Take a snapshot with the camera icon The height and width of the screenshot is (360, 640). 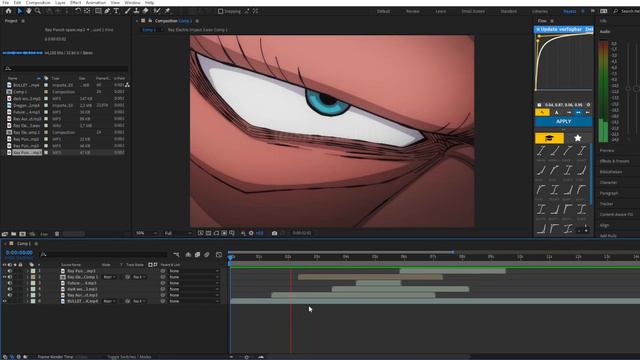(x=275, y=233)
